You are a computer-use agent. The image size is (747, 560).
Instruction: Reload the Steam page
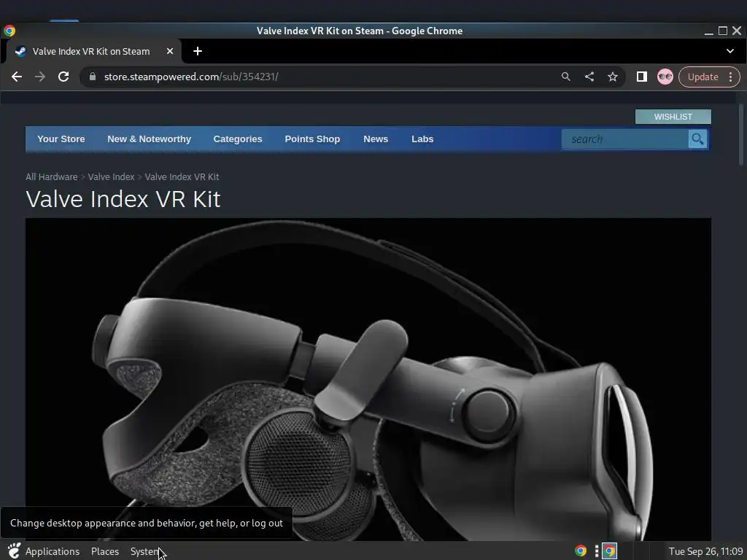pos(63,77)
